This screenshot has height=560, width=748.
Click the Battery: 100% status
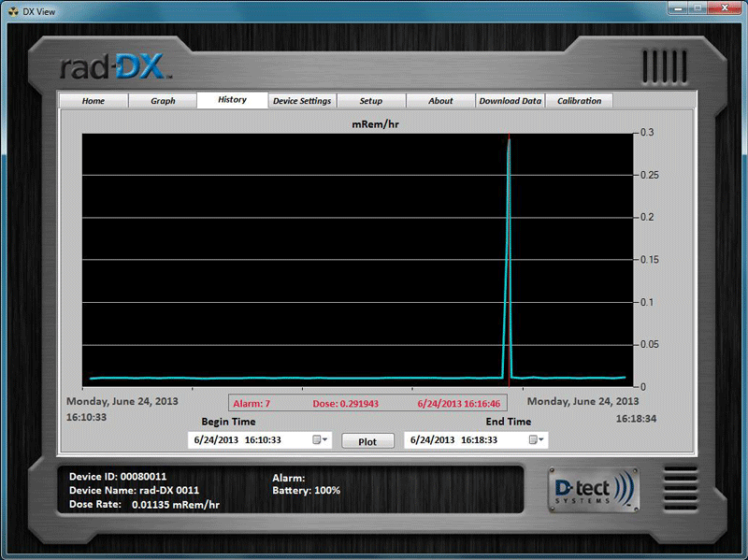(307, 491)
